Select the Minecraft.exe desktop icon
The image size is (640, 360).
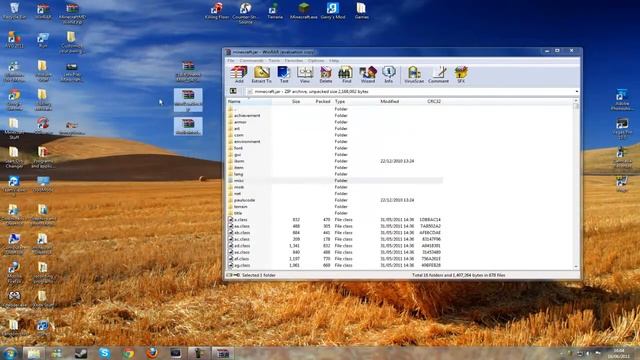304,11
